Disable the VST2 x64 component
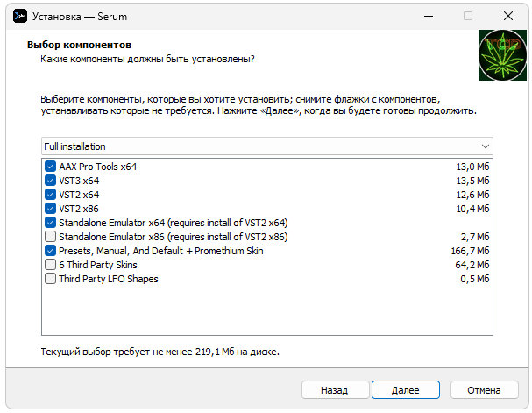532x413 pixels. (50, 195)
